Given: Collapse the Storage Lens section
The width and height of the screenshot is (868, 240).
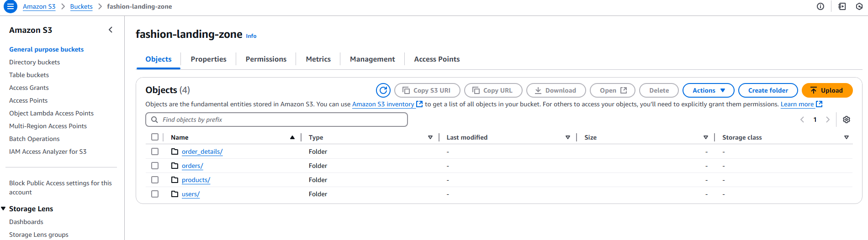Looking at the screenshot, I should (x=4, y=209).
